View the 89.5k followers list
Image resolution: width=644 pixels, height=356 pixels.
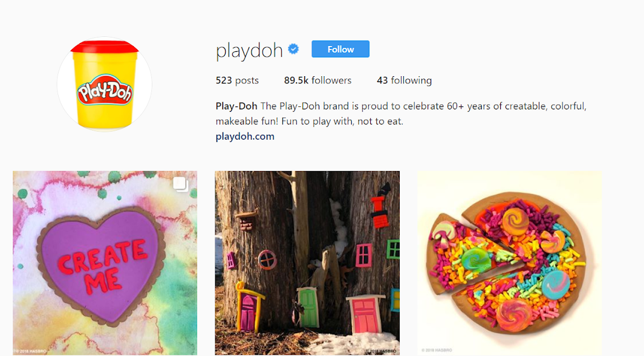coord(317,80)
